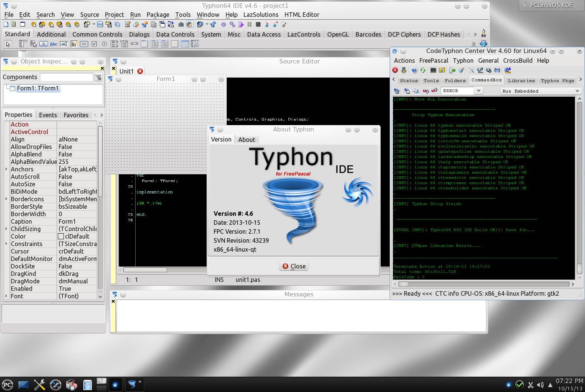Select the TMainMenu component icon
The width and height of the screenshot is (585, 392).
click(x=23, y=44)
